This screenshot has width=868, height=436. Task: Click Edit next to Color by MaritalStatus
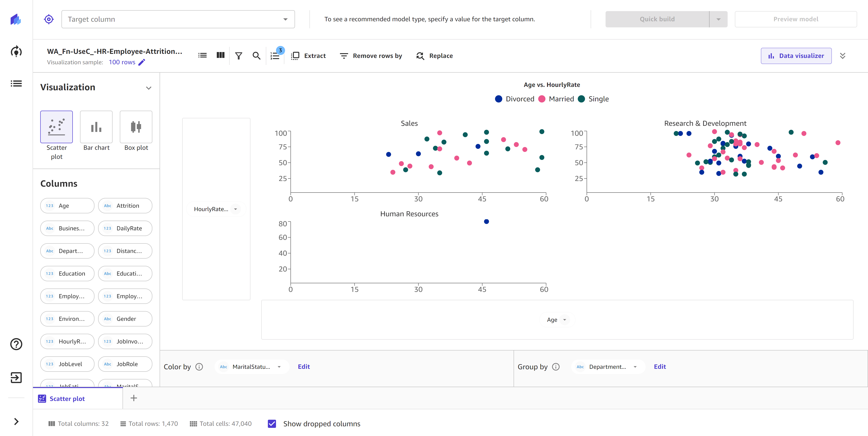pyautogui.click(x=304, y=367)
